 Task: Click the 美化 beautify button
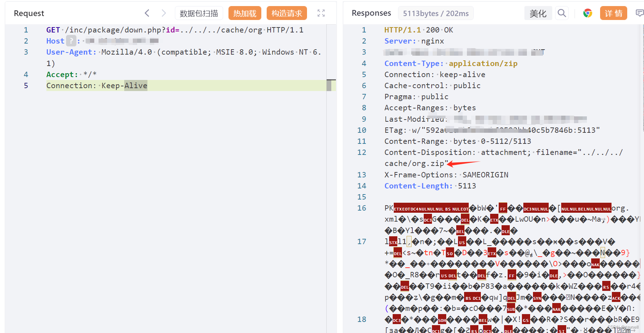[x=538, y=13]
